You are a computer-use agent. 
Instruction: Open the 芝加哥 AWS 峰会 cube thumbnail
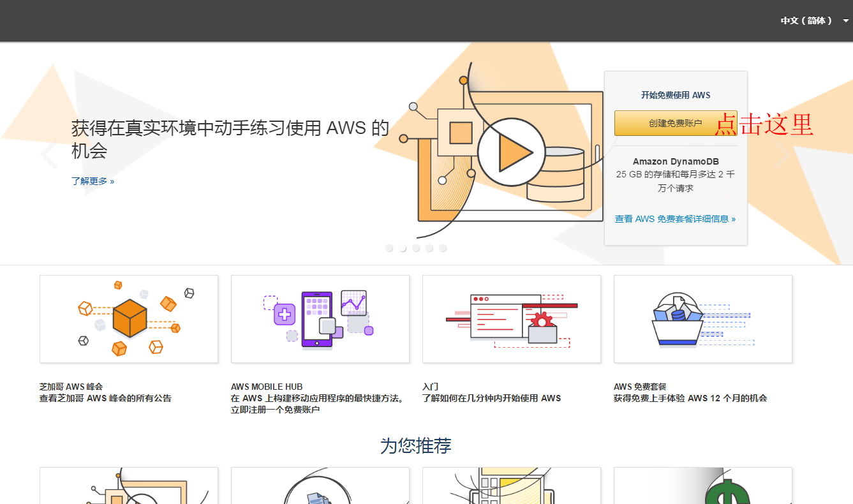[x=129, y=319]
